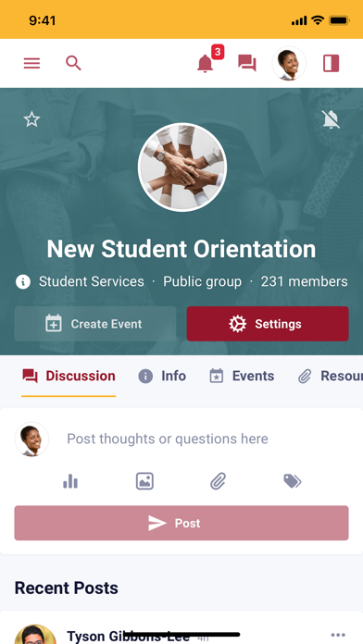Switch to the Events tab
The height and width of the screenshot is (644, 363).
pyautogui.click(x=242, y=376)
